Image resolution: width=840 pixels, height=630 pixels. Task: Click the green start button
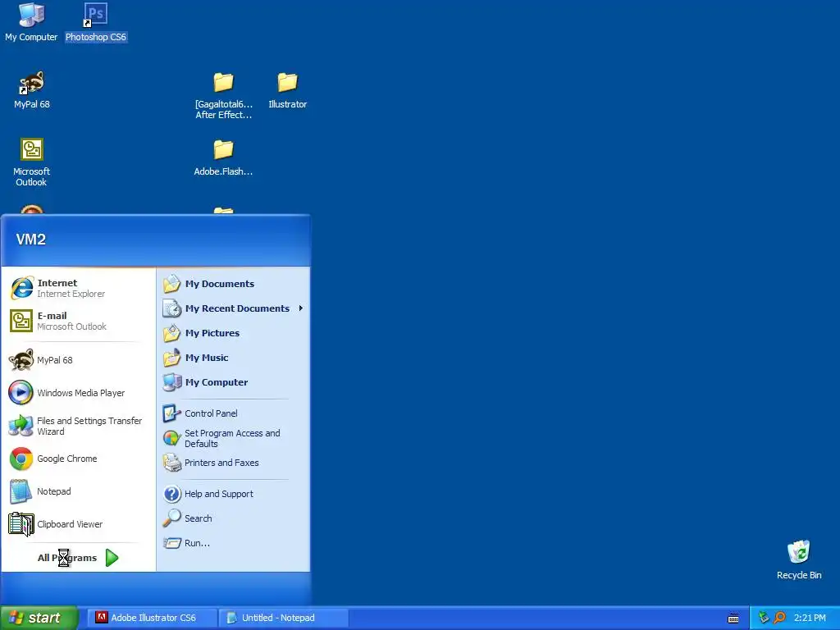(39, 618)
